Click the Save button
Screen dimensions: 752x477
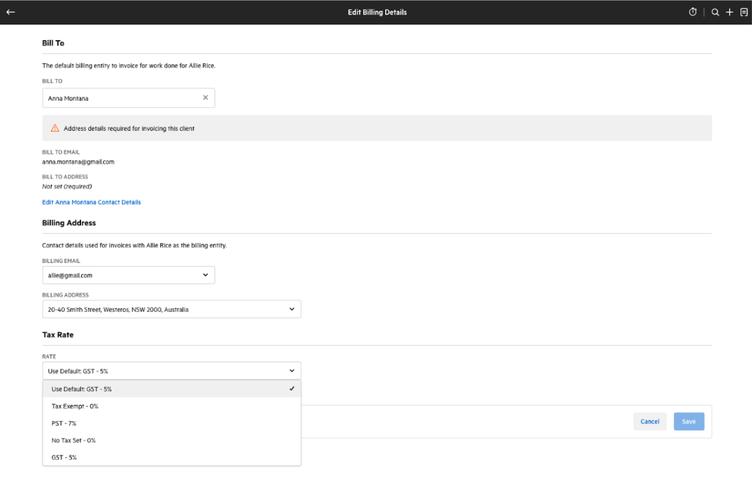689,421
